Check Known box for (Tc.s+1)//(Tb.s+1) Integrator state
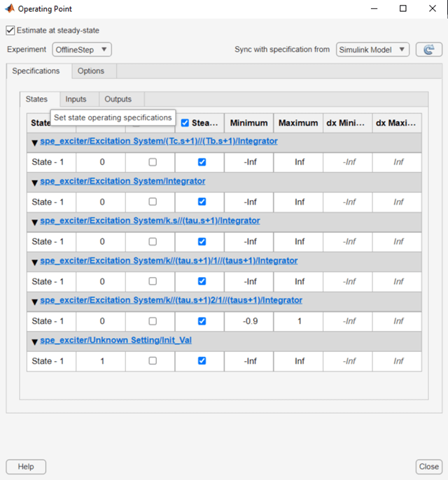Viewport: 448px width, 480px height. coord(153,162)
